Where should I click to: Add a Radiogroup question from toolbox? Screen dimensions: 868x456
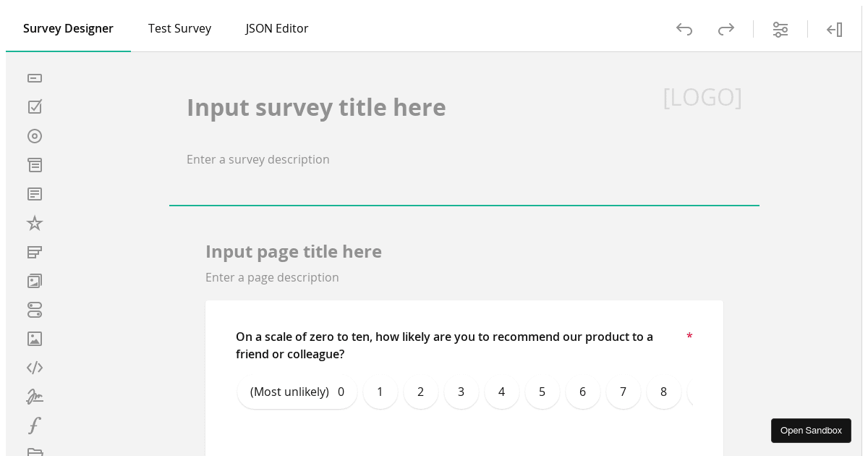35,136
